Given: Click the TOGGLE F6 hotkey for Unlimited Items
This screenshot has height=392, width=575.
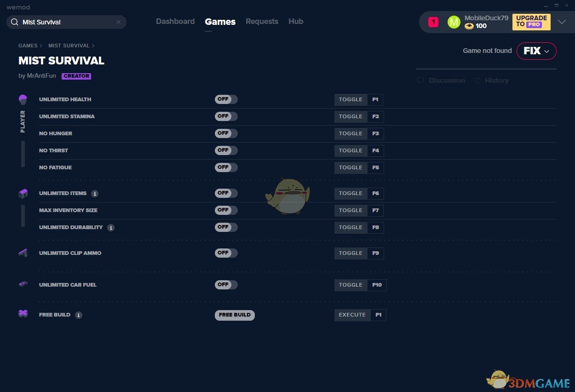Looking at the screenshot, I should 359,193.
